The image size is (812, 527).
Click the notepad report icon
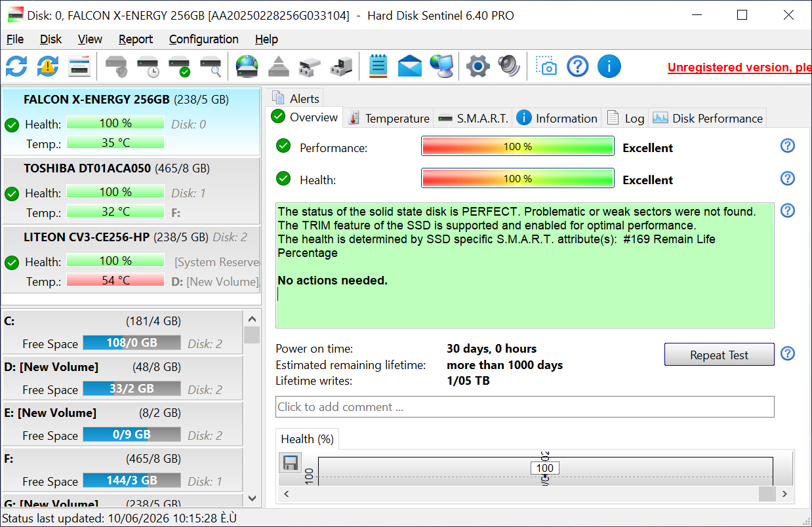click(x=378, y=66)
